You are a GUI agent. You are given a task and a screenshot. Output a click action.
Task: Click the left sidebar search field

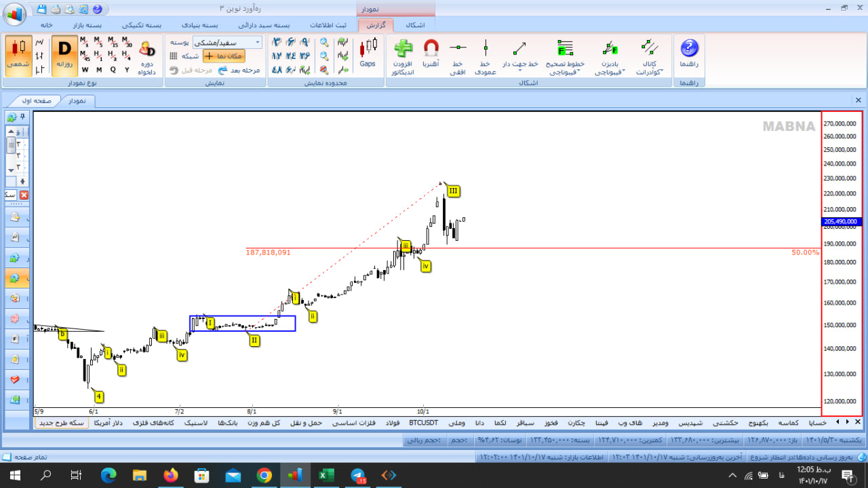(10, 195)
